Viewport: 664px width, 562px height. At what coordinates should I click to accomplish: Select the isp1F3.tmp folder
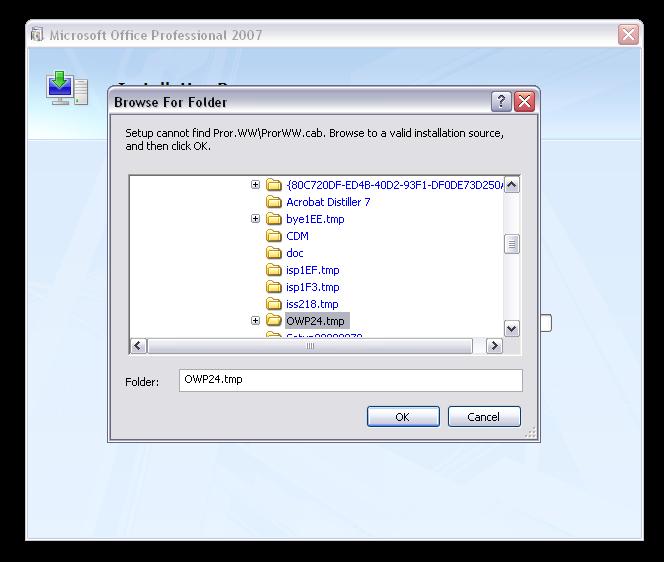(313, 287)
